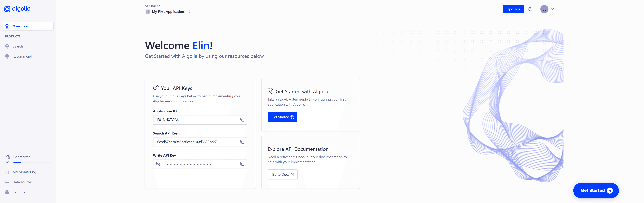
Task: Click the Search API Key field
Action: [200, 142]
